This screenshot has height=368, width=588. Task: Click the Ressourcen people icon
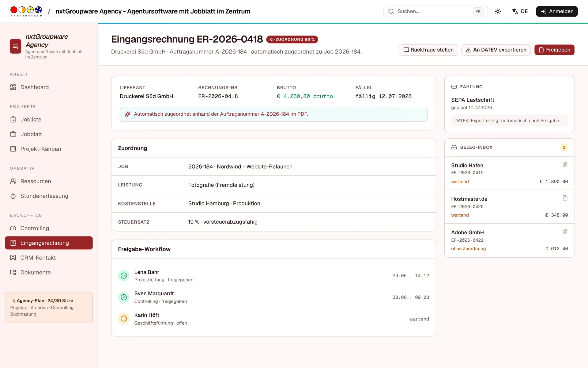pyautogui.click(x=13, y=181)
